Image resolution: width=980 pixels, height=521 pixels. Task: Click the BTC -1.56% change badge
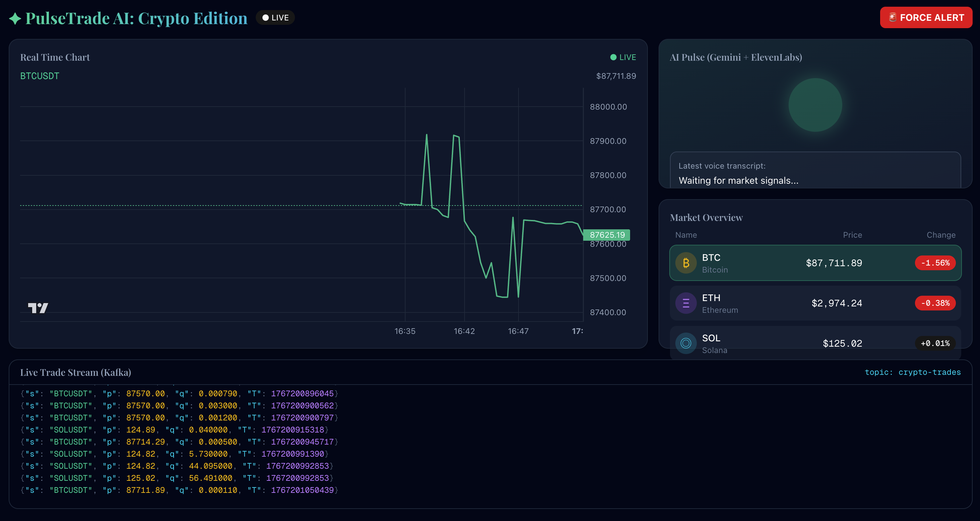click(935, 263)
